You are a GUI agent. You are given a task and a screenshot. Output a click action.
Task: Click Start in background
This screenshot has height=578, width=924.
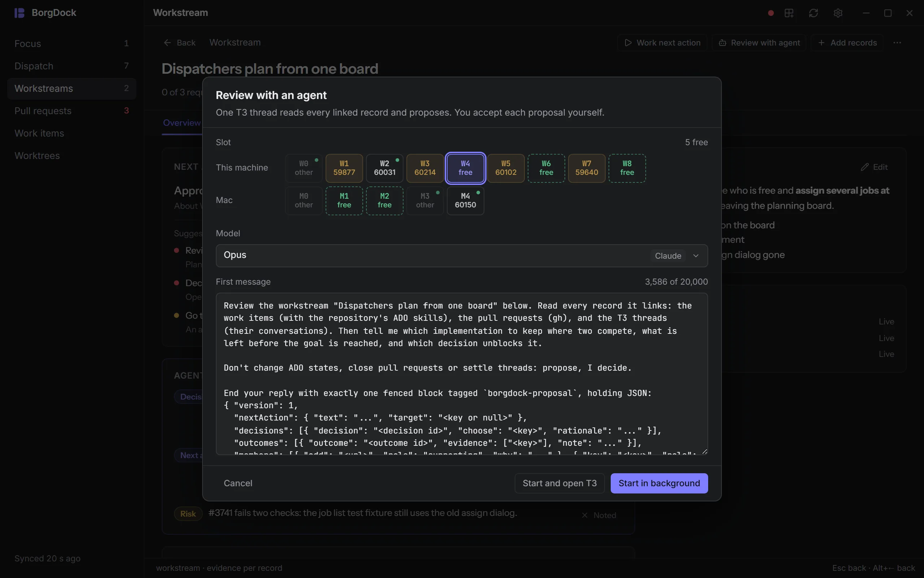coord(659,483)
